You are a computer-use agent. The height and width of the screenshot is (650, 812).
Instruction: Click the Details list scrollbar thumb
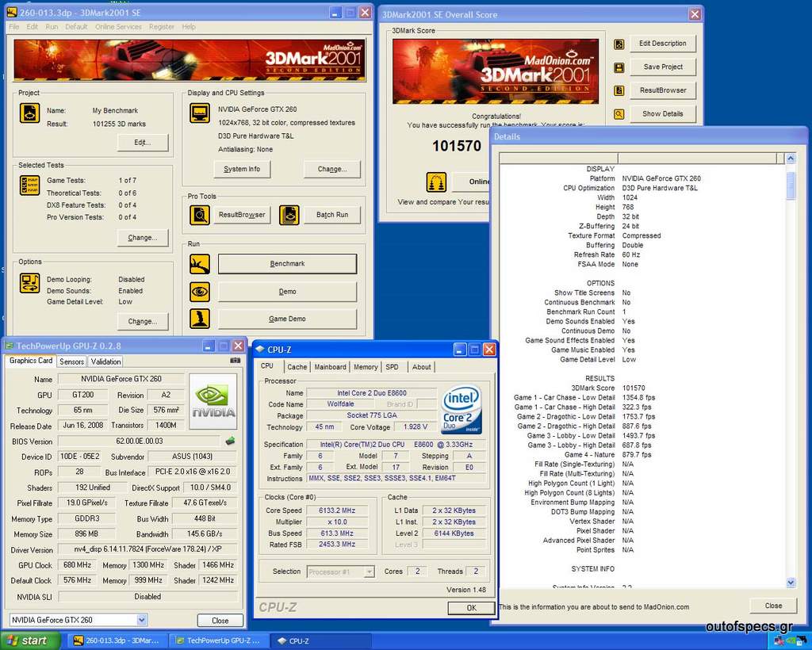[x=791, y=185]
